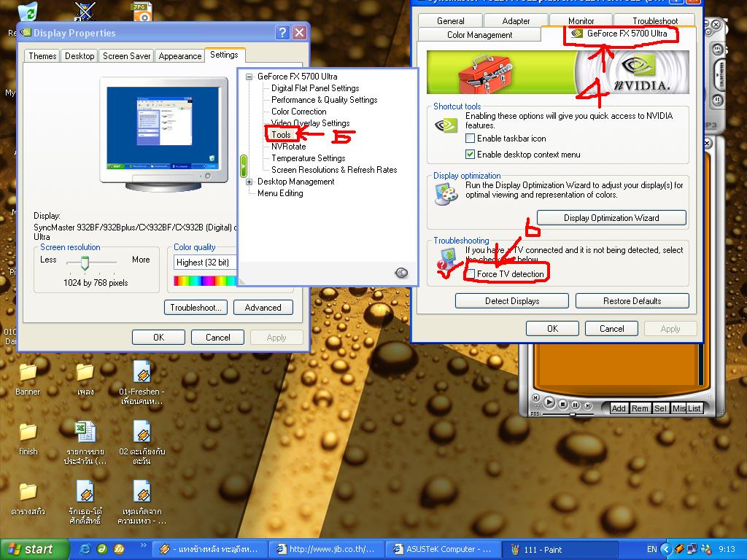This screenshot has height=560, width=747.
Task: Collapse the GeForce FX 5700 Ultra tree node
Action: click(x=249, y=77)
